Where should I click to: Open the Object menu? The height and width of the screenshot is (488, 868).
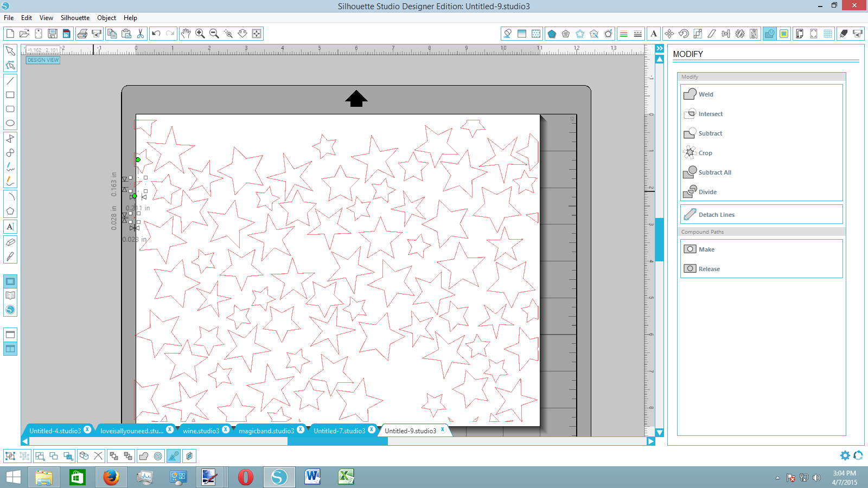[x=106, y=18]
